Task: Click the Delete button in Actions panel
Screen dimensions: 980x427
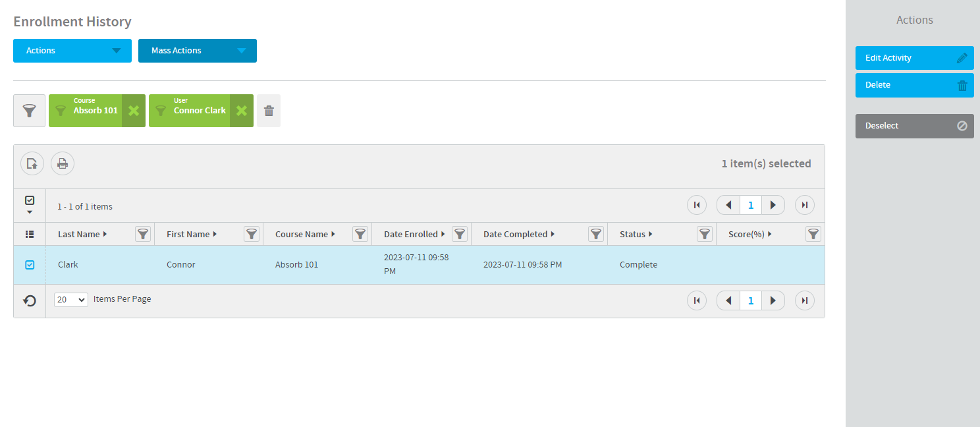Action: (x=915, y=85)
